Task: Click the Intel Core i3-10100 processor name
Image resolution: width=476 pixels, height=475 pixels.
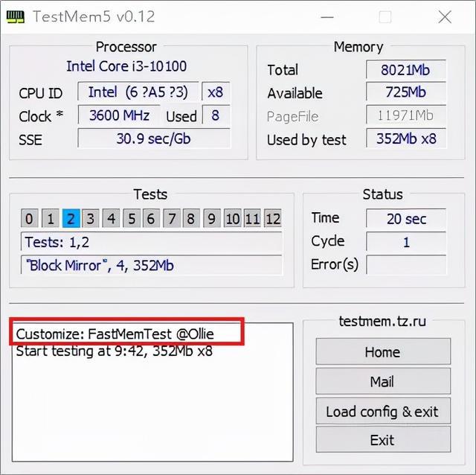Action: point(126,66)
